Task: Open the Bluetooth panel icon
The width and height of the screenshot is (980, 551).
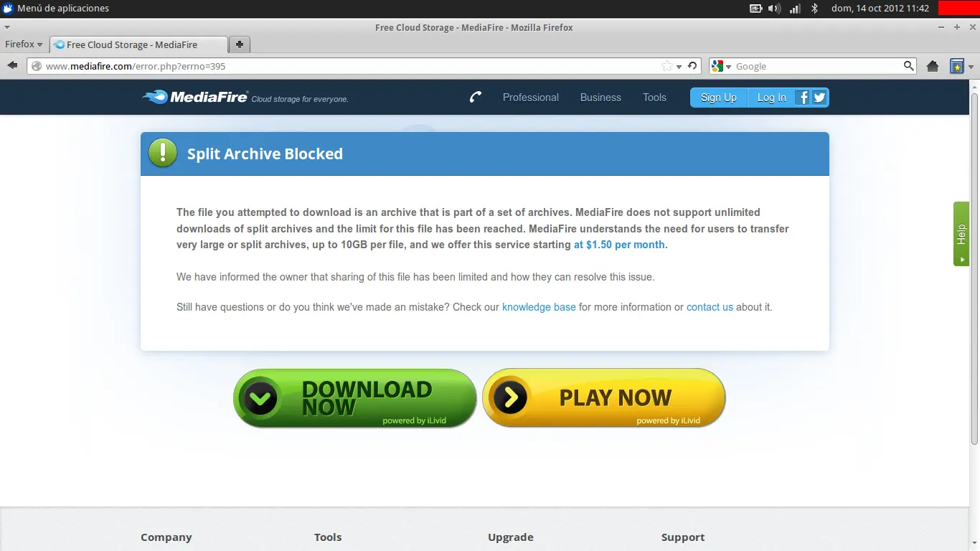Action: coord(814,9)
